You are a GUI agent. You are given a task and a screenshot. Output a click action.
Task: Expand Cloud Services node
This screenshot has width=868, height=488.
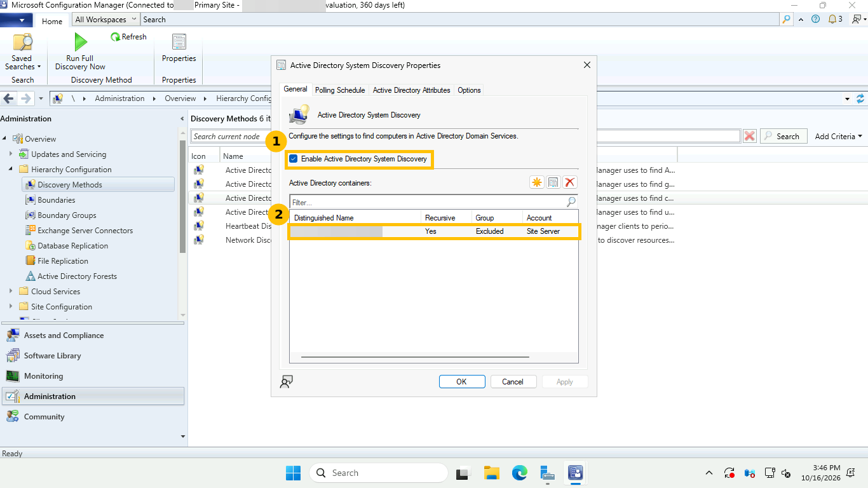[x=11, y=292]
